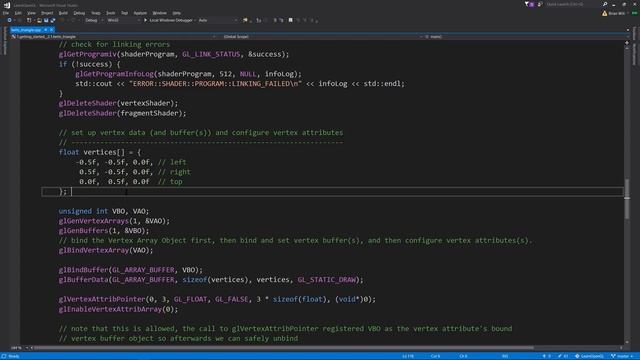The height and width of the screenshot is (360, 640).
Task: Open the Auto debug type dropdown
Action: click(218, 20)
